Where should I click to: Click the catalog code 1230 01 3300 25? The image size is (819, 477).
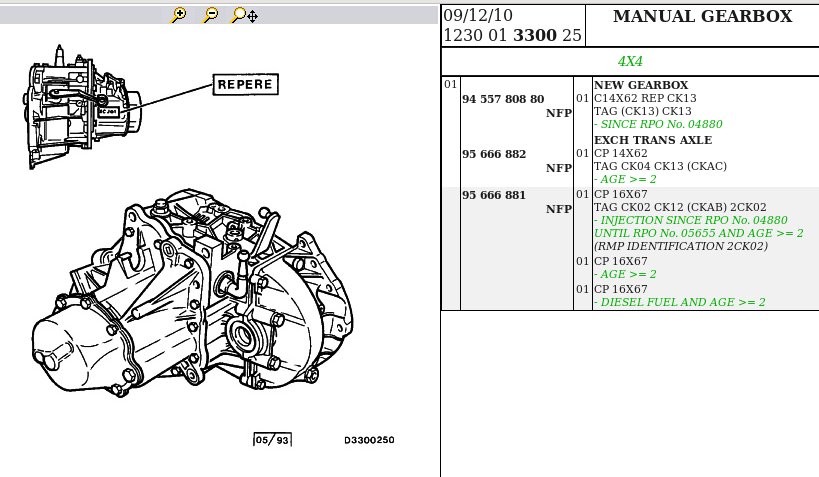(x=512, y=35)
